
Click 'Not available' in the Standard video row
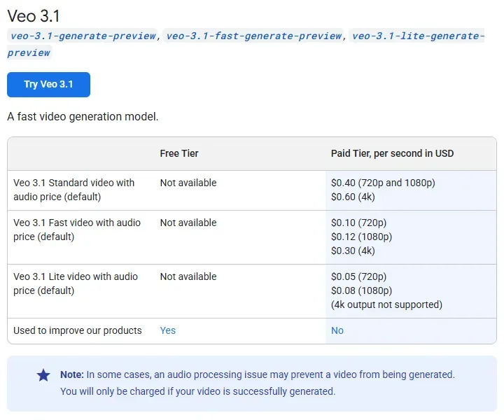tap(188, 183)
